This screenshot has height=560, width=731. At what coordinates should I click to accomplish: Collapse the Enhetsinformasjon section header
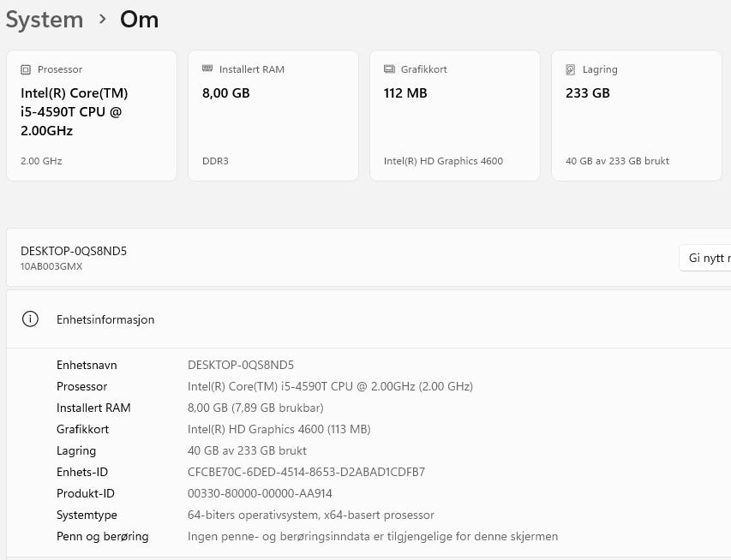(368, 319)
